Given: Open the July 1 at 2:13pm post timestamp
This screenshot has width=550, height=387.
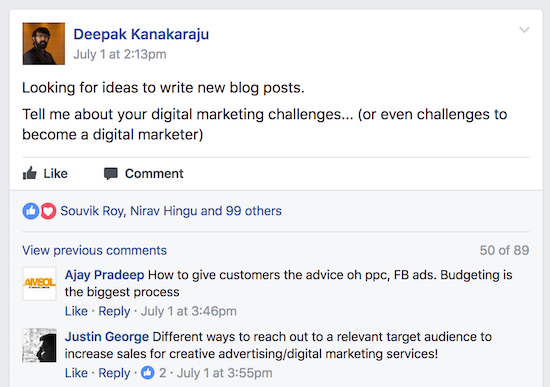Looking at the screenshot, I should click(x=120, y=54).
